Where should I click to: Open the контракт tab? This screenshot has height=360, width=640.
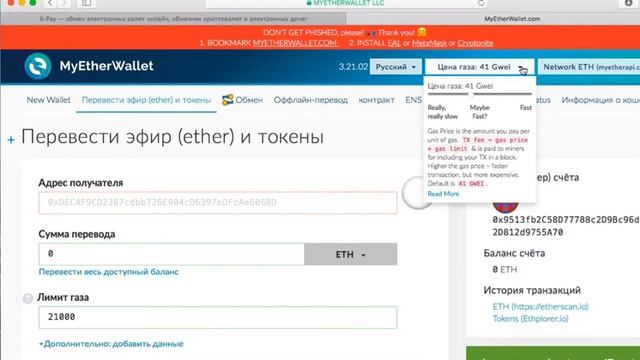tap(376, 100)
